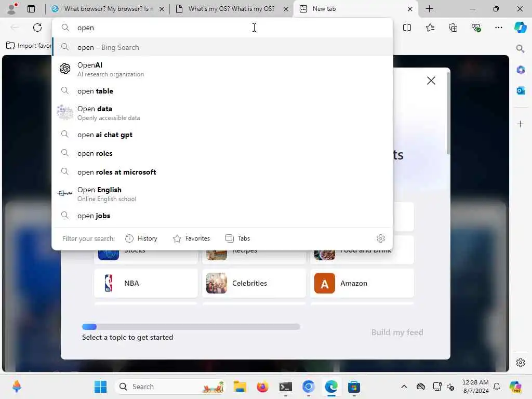The width and height of the screenshot is (532, 399).
Task: Open the profile avatar menu
Action: [x=12, y=8]
